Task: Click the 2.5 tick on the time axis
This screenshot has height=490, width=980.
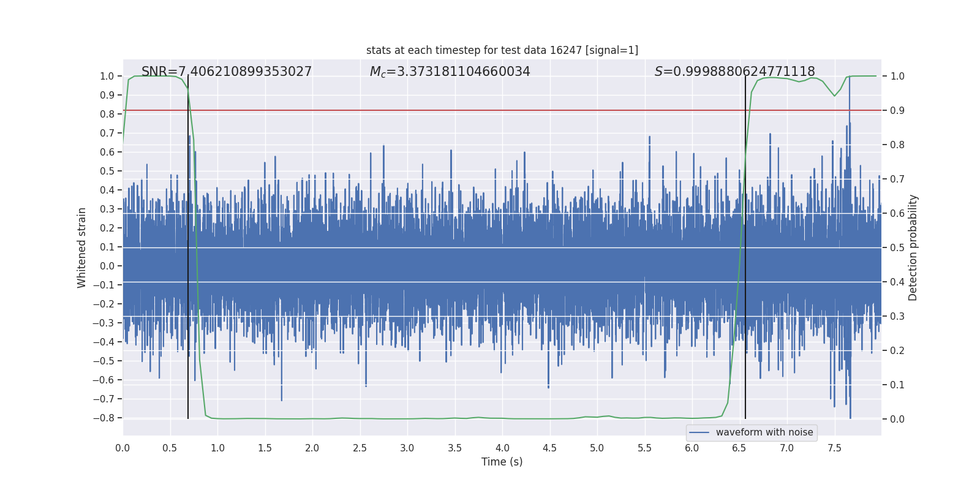Action: pos(360,448)
